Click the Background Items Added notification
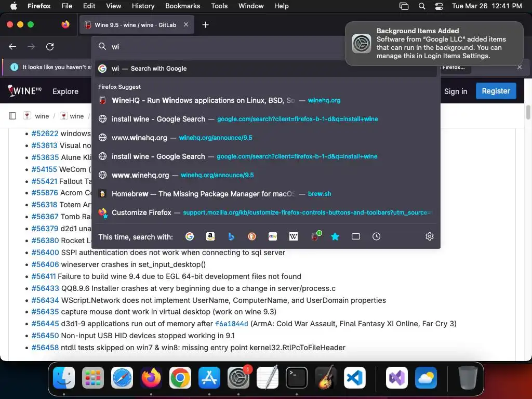 coord(434,44)
